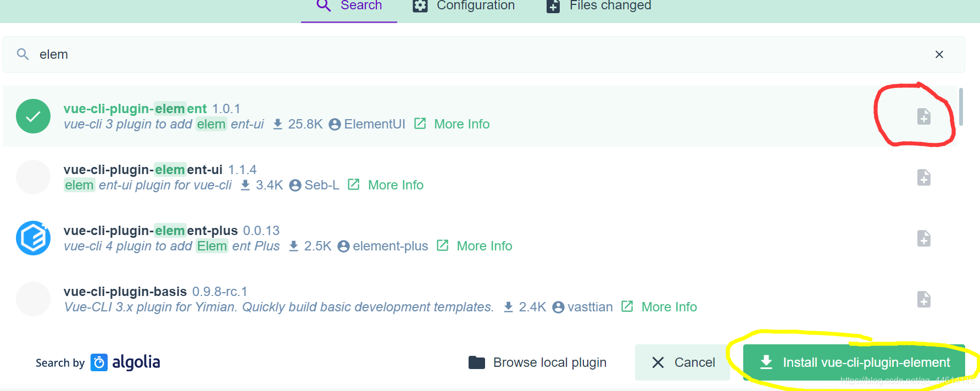980x391 pixels.
Task: Open More Info for vue-cli-plugin-element
Action: pyautogui.click(x=461, y=124)
